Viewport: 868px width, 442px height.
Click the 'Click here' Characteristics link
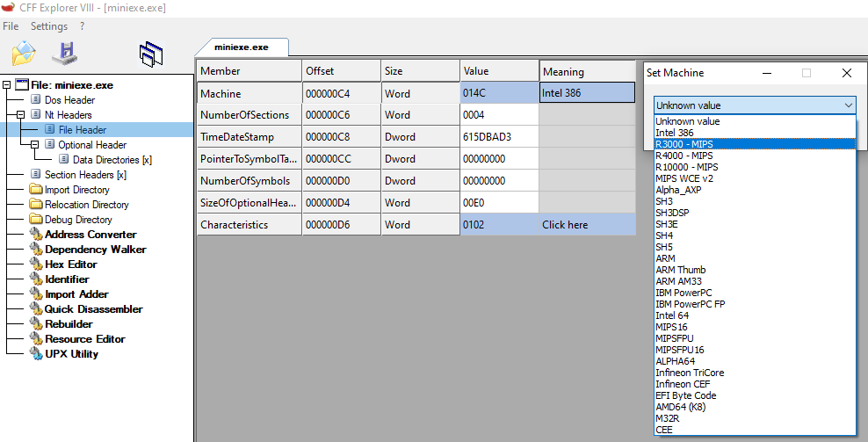[565, 225]
